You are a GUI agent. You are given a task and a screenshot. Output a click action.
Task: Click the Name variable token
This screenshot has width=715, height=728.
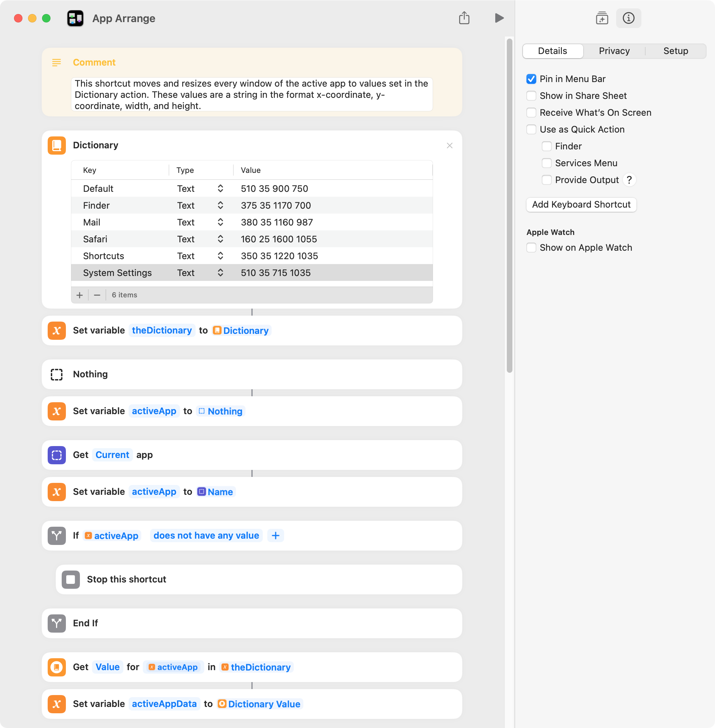[x=216, y=492]
